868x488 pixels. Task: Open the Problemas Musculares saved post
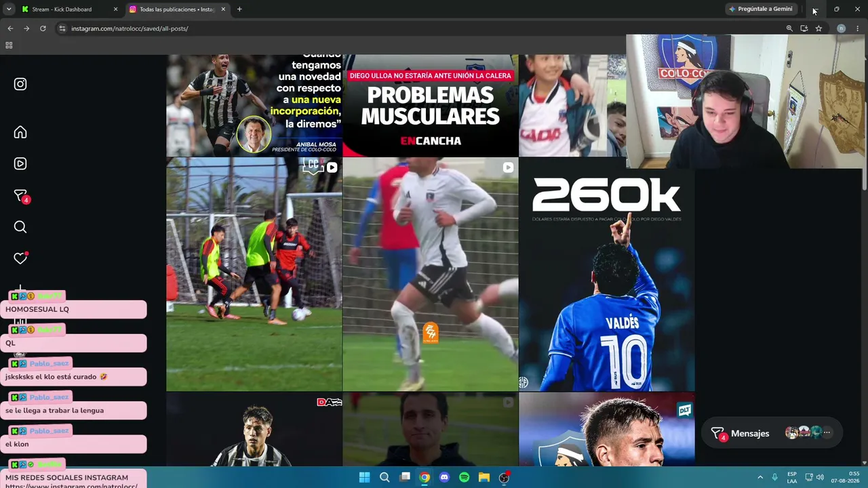(x=431, y=105)
